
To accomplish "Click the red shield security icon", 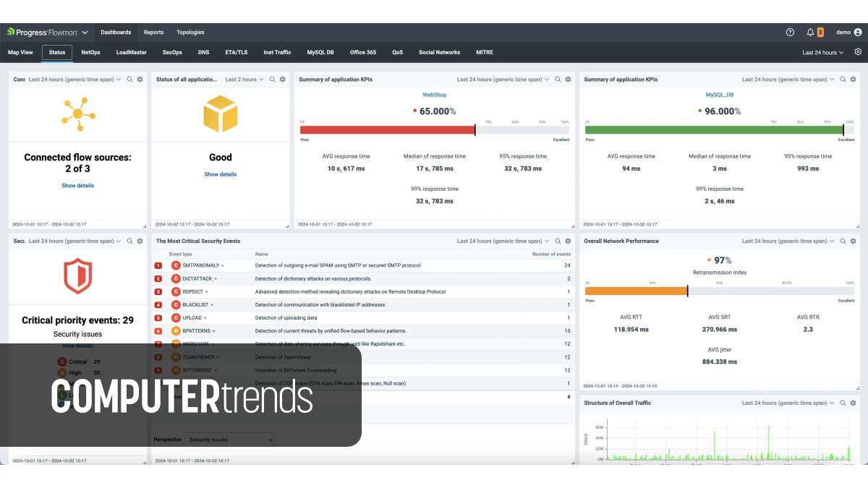I will click(x=78, y=277).
